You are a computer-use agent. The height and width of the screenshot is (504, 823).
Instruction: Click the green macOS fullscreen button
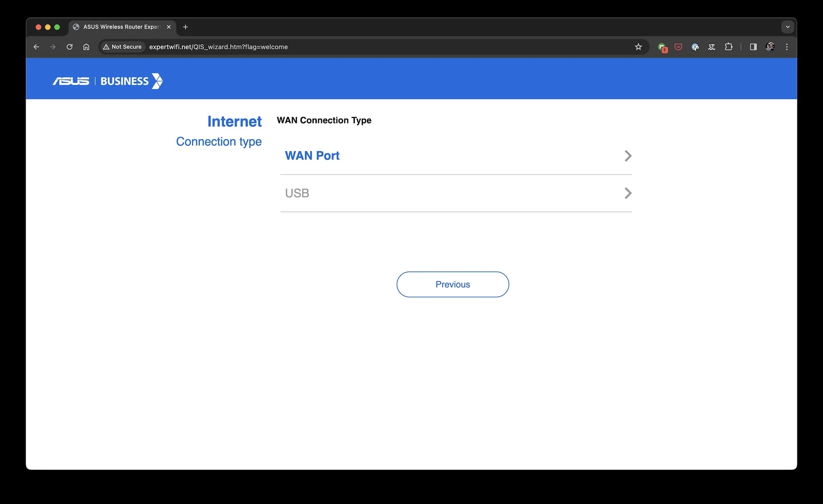pyautogui.click(x=57, y=27)
